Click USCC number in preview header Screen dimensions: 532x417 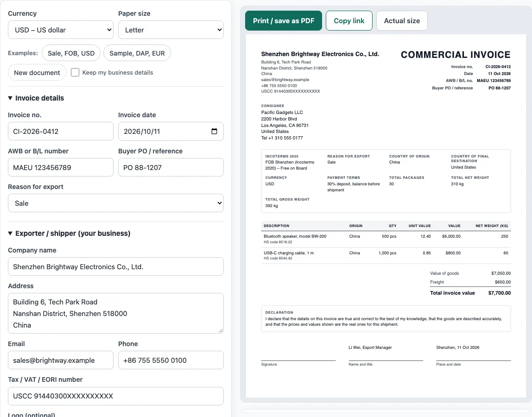[291, 91]
